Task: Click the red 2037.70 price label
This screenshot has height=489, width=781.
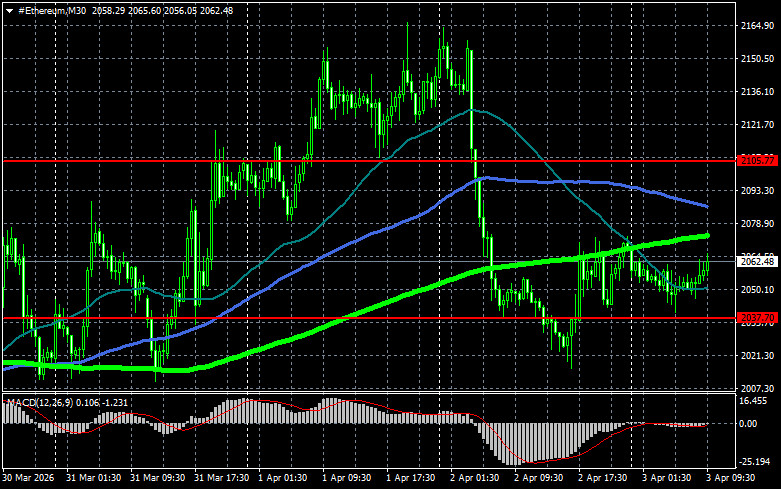Action: [x=758, y=317]
